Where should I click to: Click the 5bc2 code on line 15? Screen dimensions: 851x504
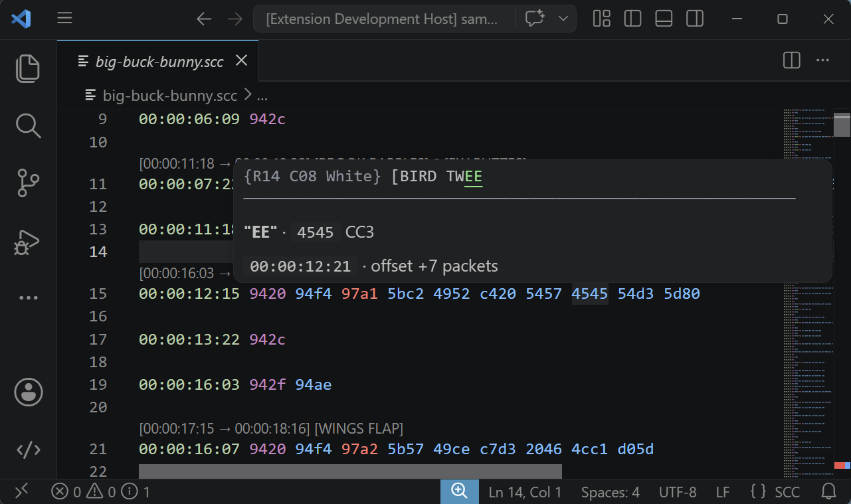click(406, 294)
